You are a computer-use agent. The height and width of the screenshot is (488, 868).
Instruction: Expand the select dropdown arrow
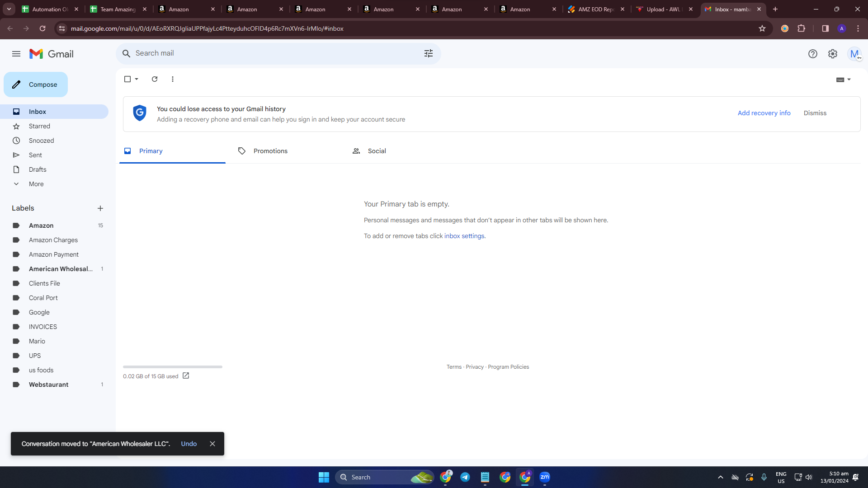coord(137,79)
